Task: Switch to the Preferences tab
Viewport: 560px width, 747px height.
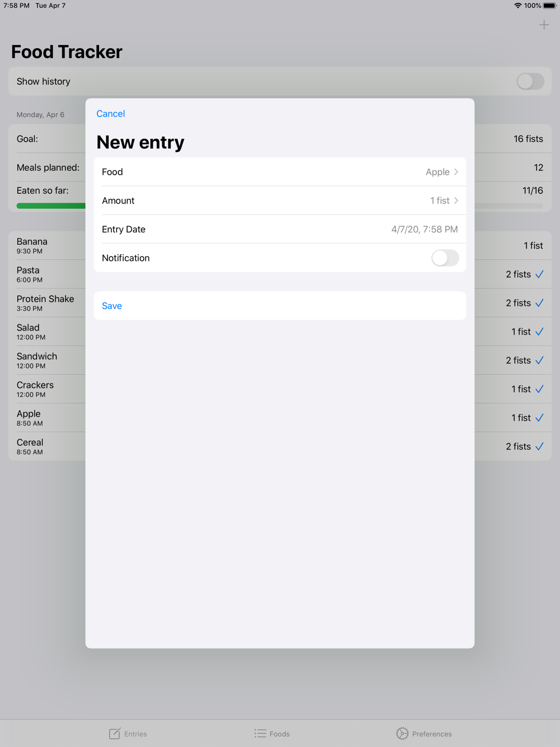Action: (x=424, y=734)
